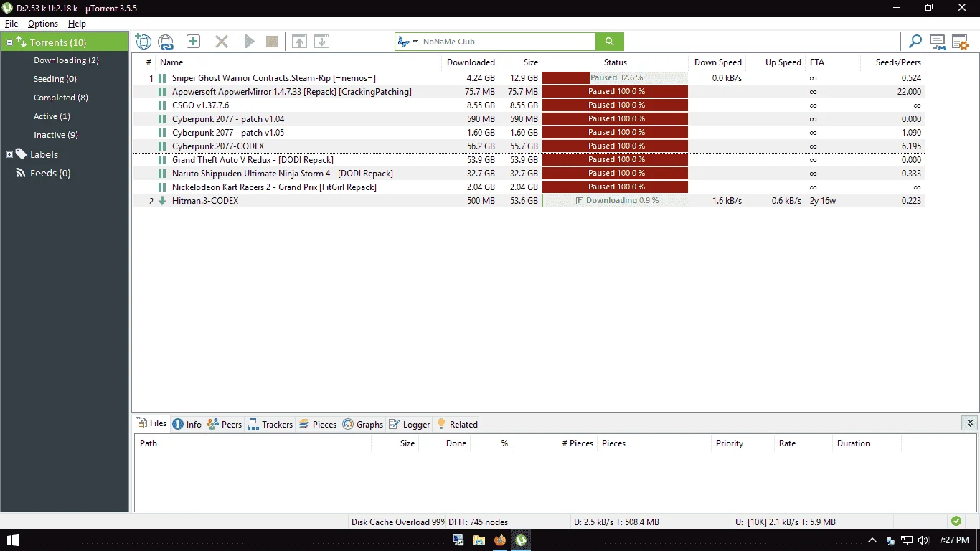Select Inactive (9) in the sidebar
This screenshot has width=980, height=551.
coord(56,135)
